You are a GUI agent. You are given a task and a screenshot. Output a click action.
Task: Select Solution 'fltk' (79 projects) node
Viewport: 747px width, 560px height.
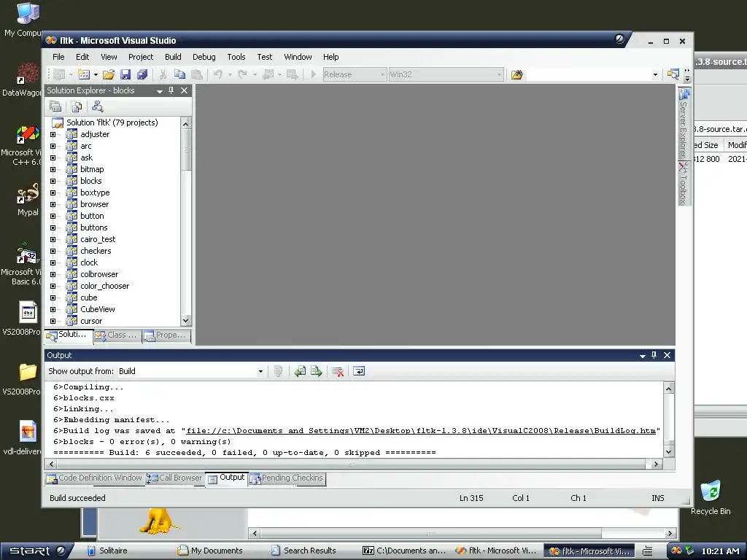click(112, 122)
